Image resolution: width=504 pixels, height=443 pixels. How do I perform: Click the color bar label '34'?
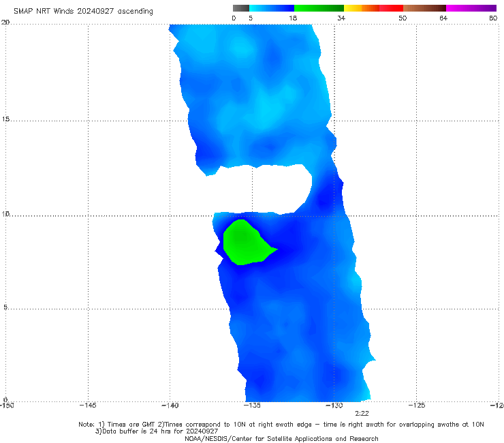(341, 18)
